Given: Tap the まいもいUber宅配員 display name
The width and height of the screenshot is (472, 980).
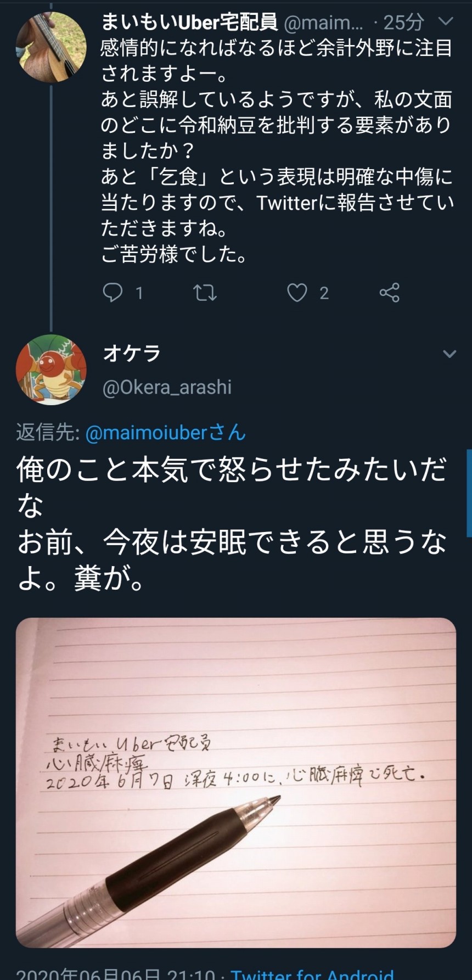Looking at the screenshot, I should point(189,22).
